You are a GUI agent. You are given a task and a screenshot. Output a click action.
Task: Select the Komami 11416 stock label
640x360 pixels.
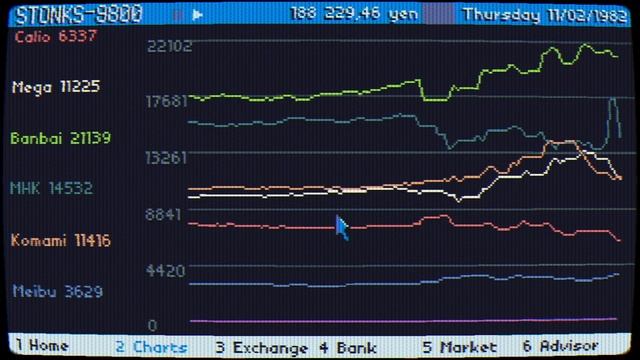click(61, 240)
